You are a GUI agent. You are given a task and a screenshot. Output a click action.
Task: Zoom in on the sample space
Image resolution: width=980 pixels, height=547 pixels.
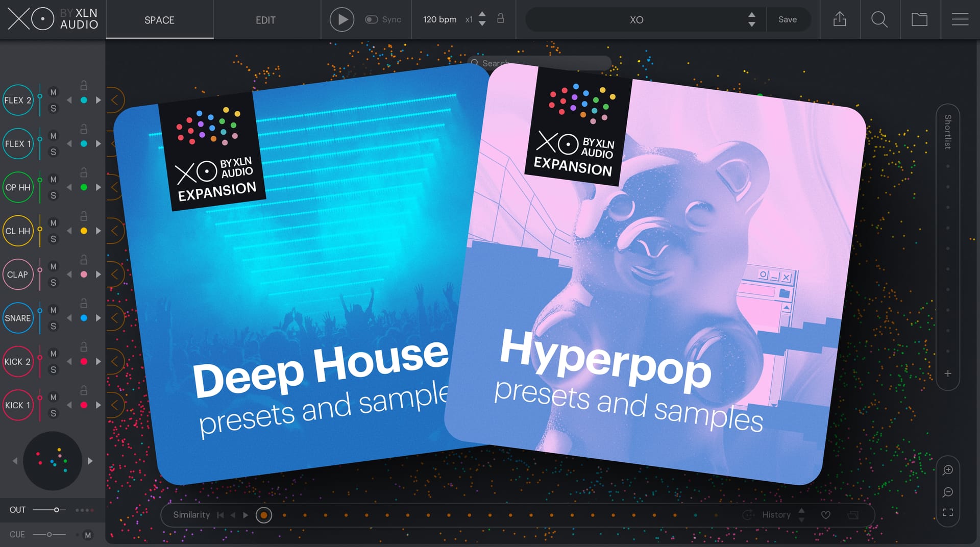948,470
